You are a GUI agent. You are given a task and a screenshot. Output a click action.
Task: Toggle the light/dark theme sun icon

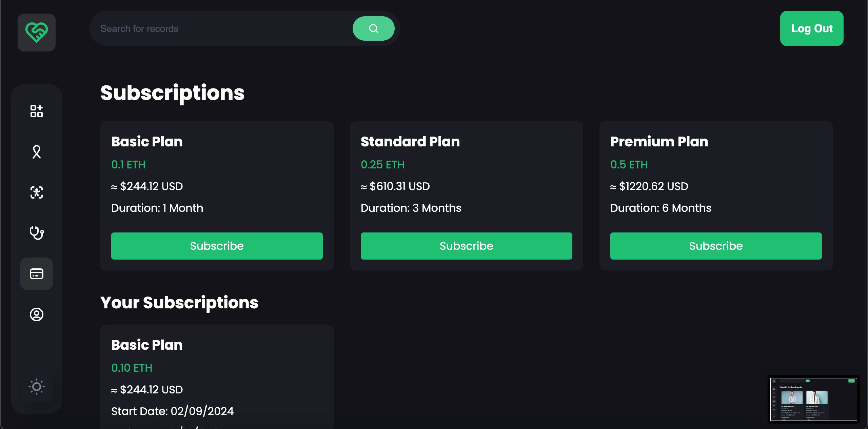37,387
